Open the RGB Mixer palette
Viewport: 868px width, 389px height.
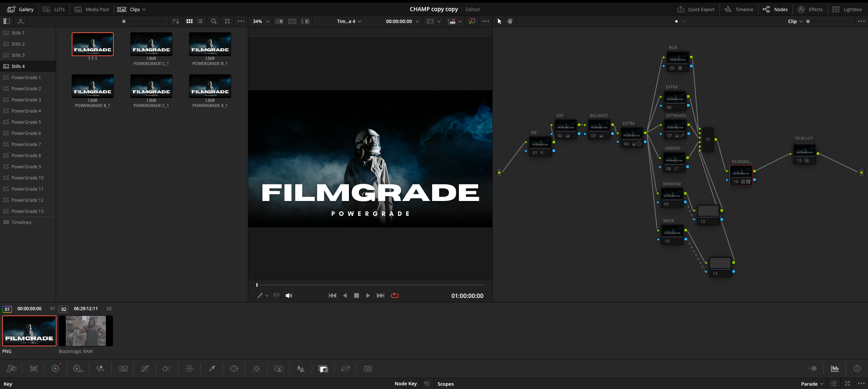(x=100, y=369)
